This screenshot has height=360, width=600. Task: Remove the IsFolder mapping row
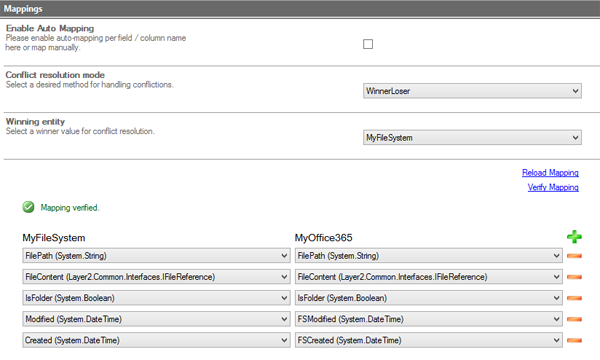click(574, 298)
